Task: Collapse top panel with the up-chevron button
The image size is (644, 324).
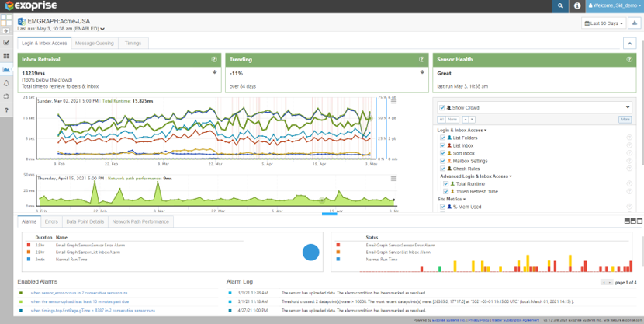Action: pos(629,43)
